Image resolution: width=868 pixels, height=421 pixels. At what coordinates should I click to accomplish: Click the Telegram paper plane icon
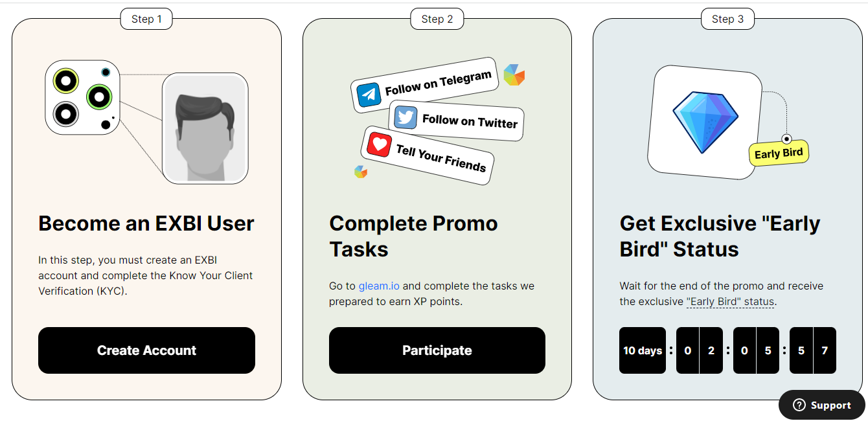(x=369, y=95)
